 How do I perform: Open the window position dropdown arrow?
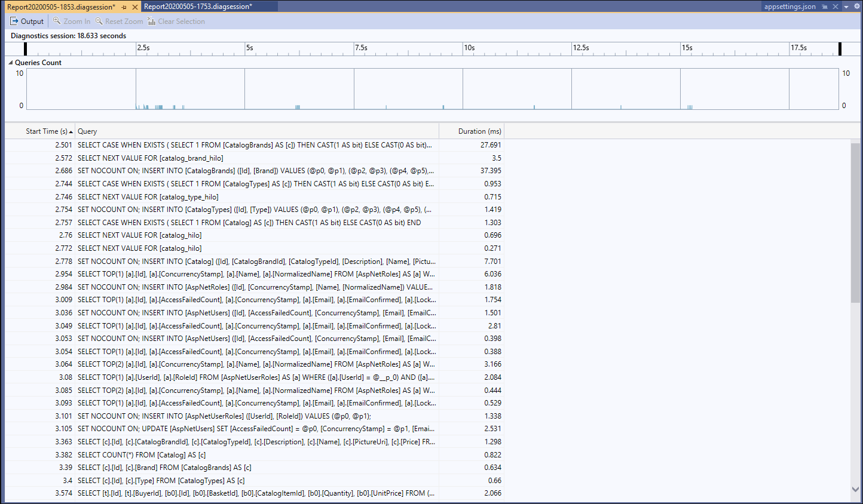[x=845, y=7]
